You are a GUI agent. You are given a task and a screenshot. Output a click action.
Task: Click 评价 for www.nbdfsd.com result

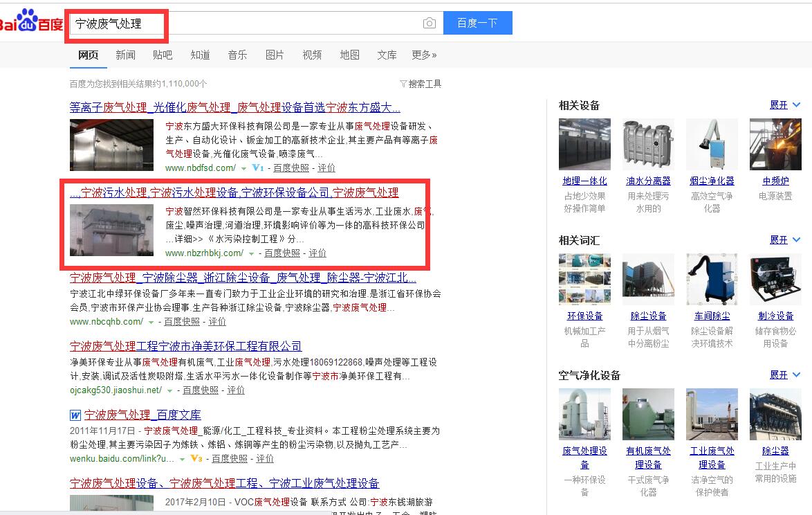click(x=326, y=168)
